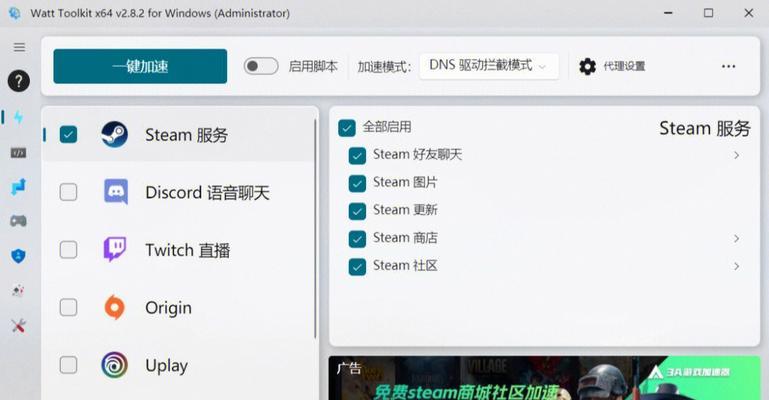
Task: Uncheck the Steam 社区 checkbox
Action: click(357, 267)
